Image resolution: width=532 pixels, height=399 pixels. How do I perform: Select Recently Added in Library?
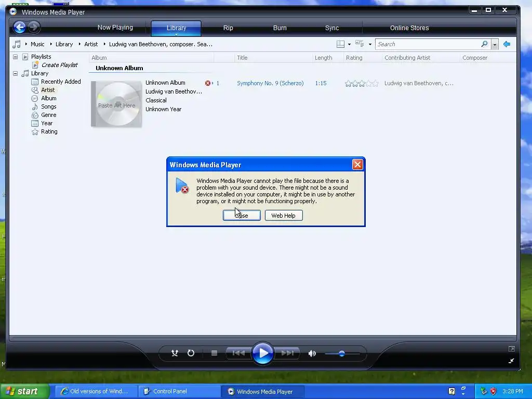61,82
